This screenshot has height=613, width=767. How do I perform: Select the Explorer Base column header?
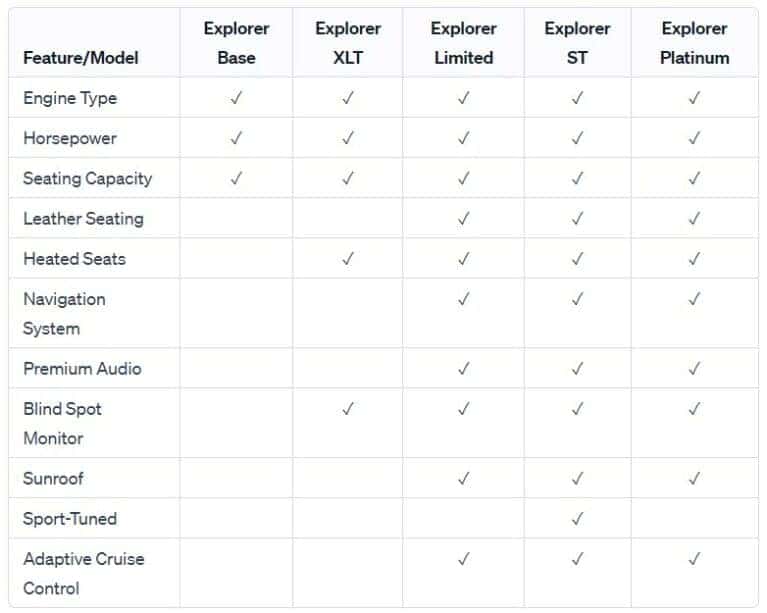click(236, 43)
